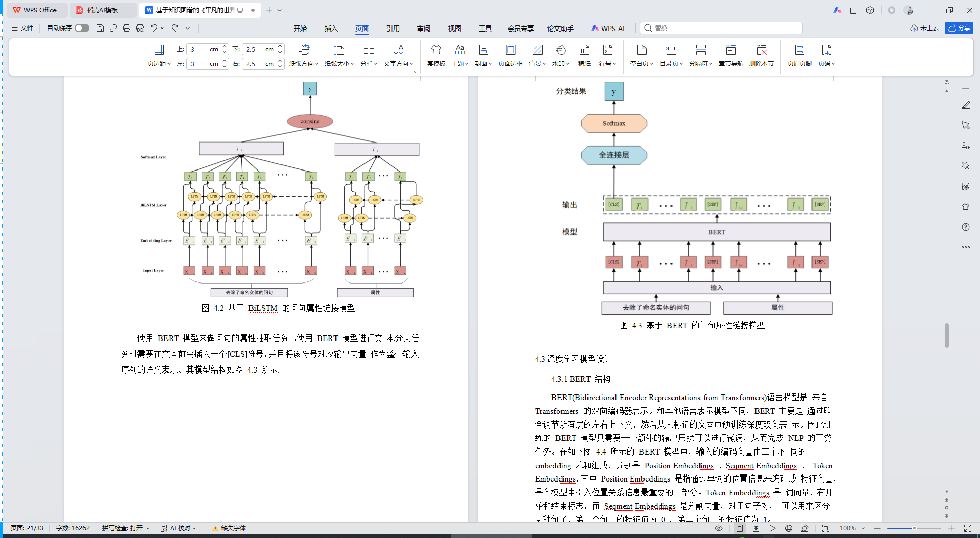The image size is (980, 538).
Task: Switch to the 稻壳AI模板 tab
Action: tap(102, 10)
